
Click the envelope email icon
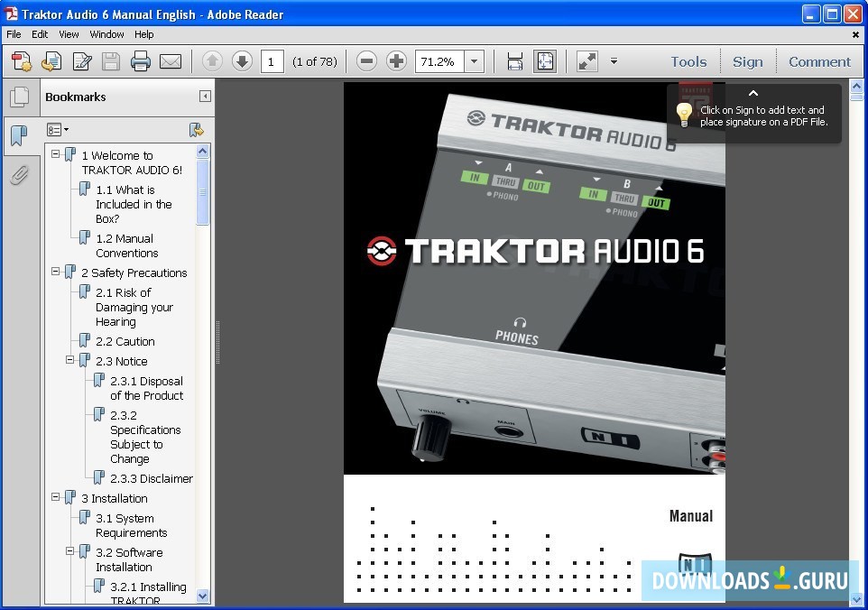pyautogui.click(x=170, y=61)
